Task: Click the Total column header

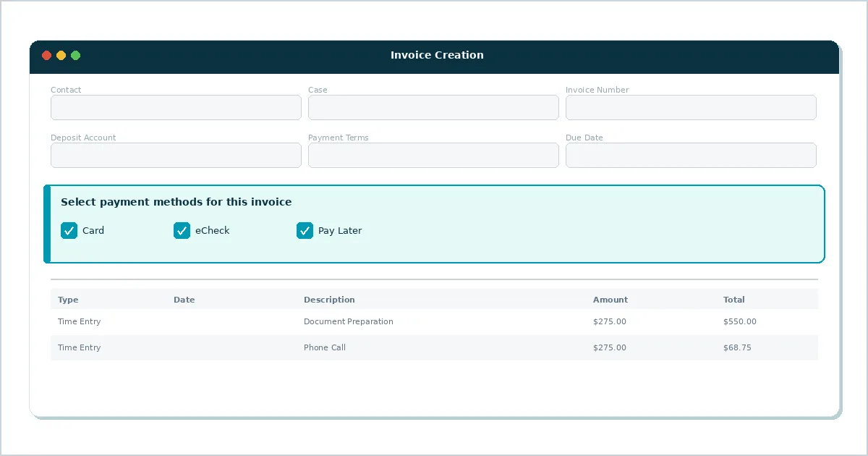Action: (x=733, y=300)
